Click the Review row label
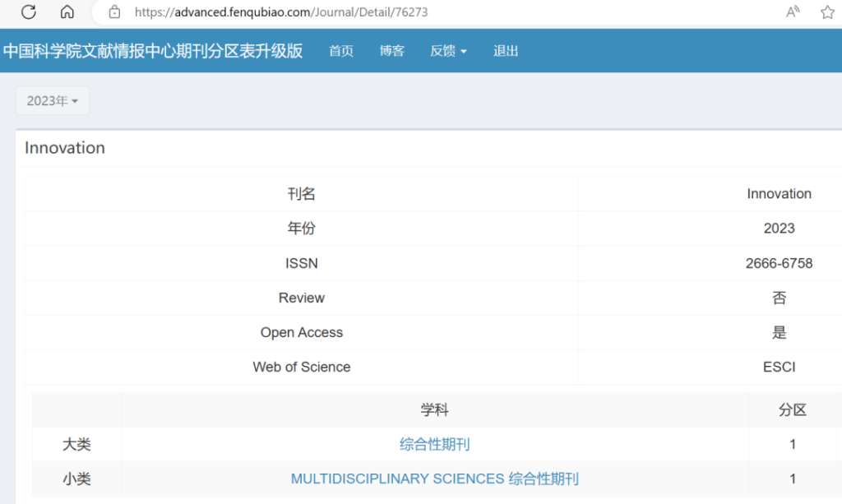 click(301, 298)
